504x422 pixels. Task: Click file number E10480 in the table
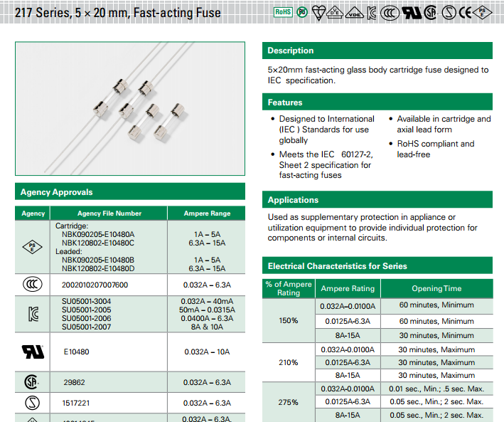pos(76,352)
